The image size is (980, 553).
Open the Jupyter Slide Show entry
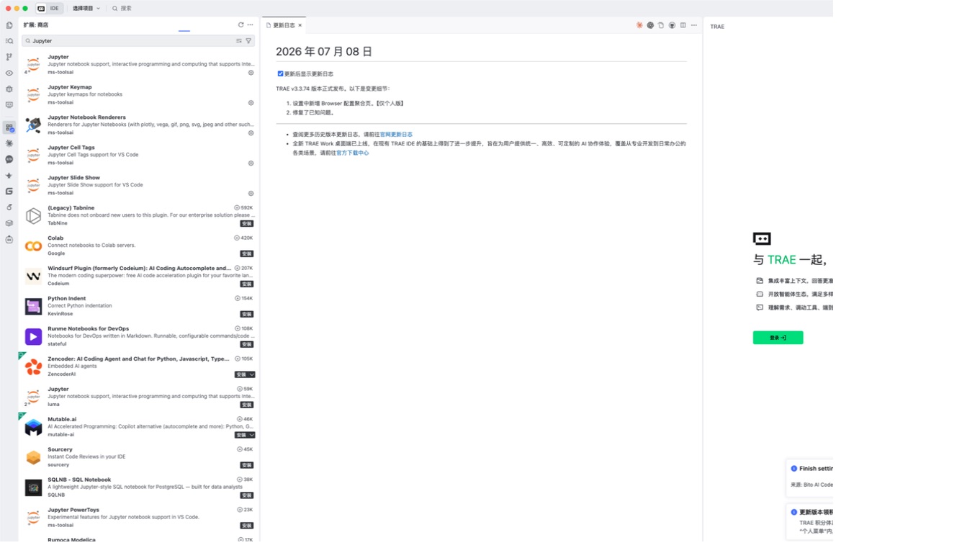click(139, 185)
